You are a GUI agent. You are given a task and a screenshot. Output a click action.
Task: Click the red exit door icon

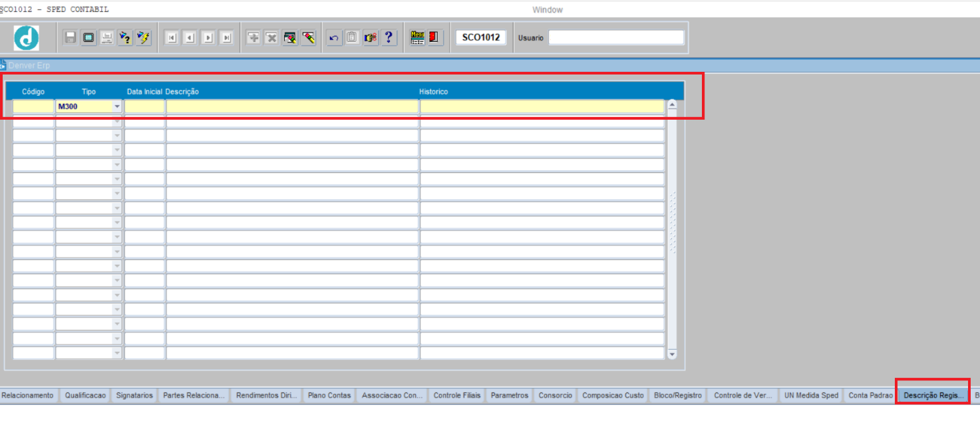pyautogui.click(x=434, y=38)
